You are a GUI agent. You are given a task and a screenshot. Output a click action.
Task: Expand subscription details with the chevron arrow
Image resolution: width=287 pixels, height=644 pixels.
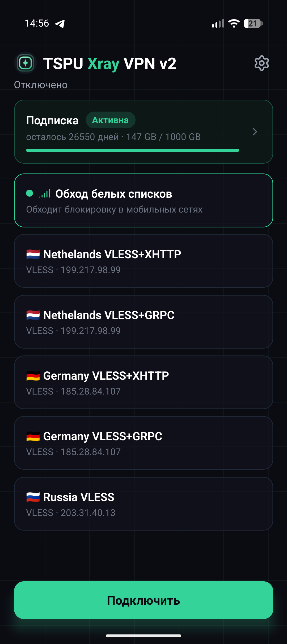(255, 132)
